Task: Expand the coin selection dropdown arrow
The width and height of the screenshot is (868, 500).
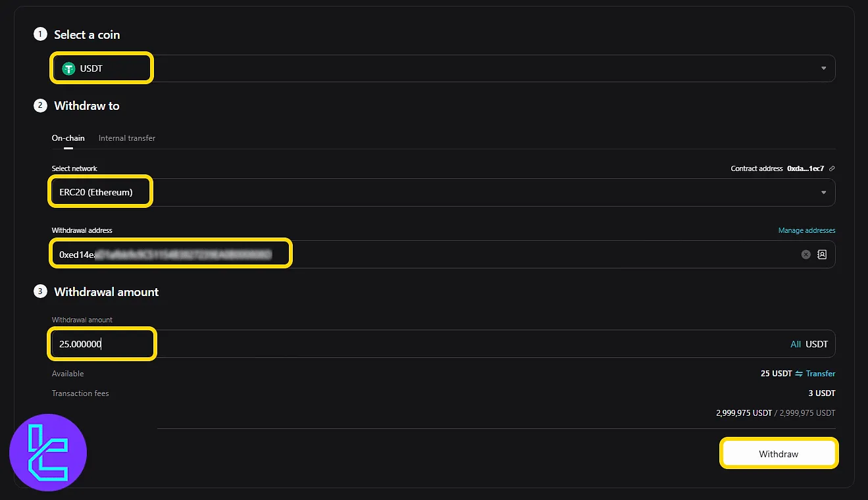Action: pyautogui.click(x=823, y=68)
